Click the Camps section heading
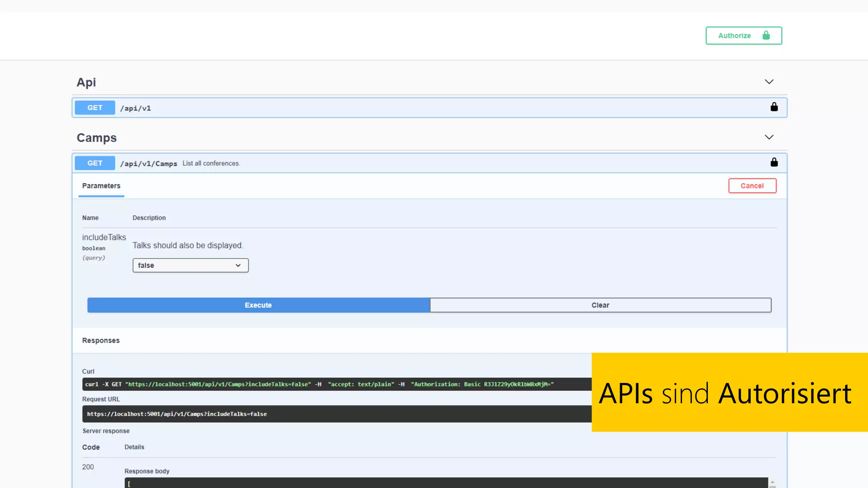868x488 pixels. (x=97, y=138)
